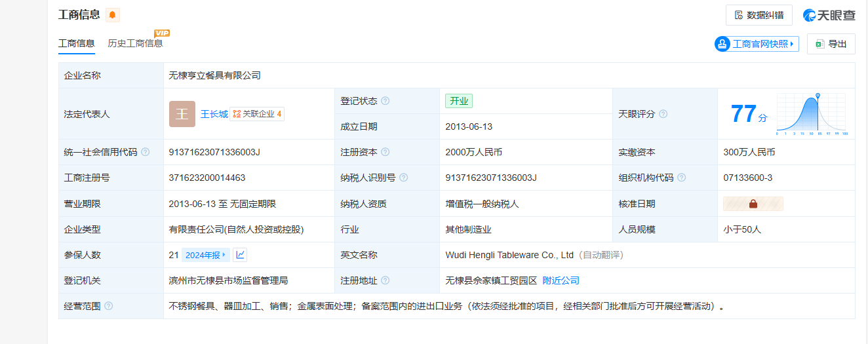Click the taxpayer ID 91371623071336003J in 纳税人识别号 row
868x344 pixels.
point(491,178)
